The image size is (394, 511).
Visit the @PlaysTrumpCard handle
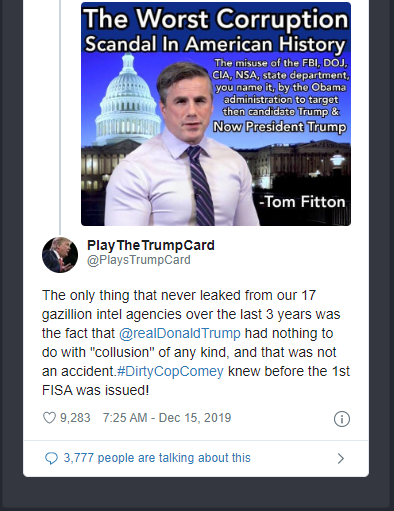click(139, 260)
